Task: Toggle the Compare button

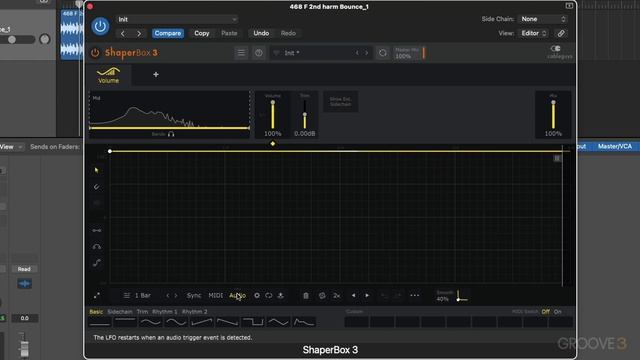Action: [x=168, y=33]
